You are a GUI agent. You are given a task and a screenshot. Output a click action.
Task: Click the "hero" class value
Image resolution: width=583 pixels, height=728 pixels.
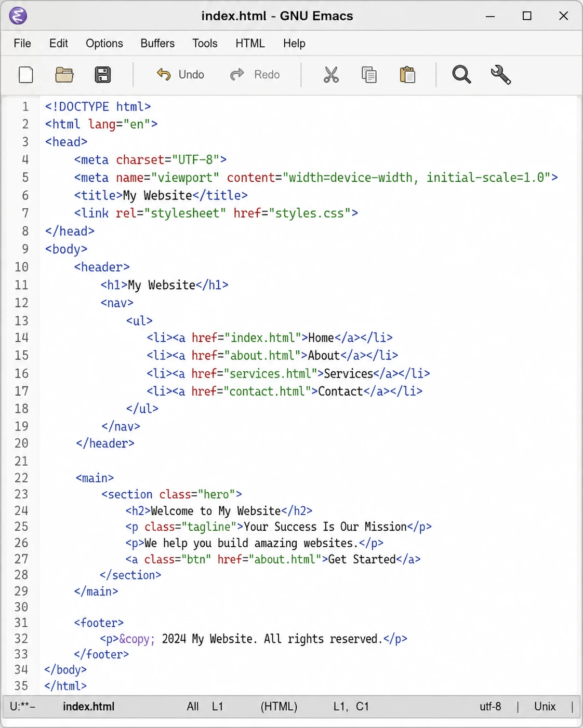click(x=216, y=494)
